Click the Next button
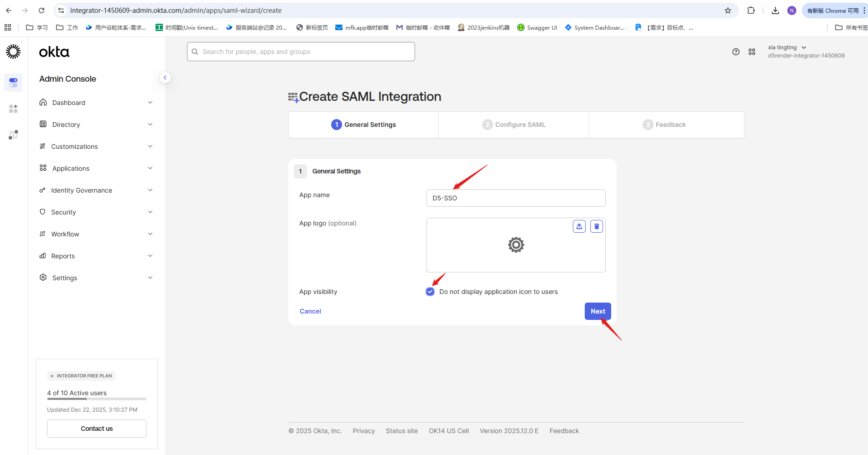The width and height of the screenshot is (868, 455). tap(598, 311)
